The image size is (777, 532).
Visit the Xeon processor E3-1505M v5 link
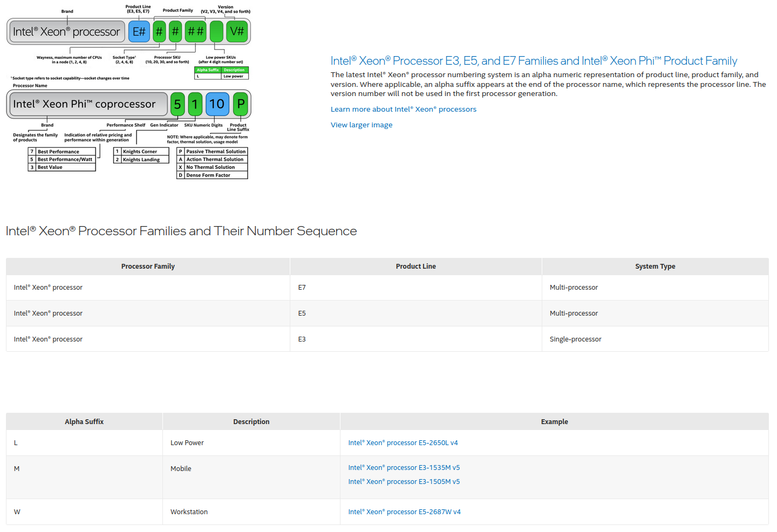point(404,482)
